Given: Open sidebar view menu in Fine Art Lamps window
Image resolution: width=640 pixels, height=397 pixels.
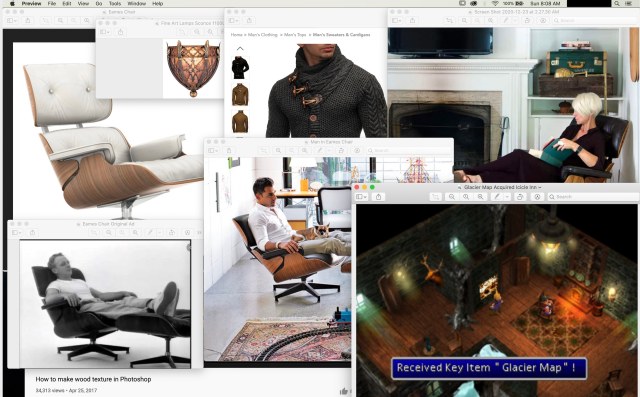Looking at the screenshot, I should (x=105, y=32).
